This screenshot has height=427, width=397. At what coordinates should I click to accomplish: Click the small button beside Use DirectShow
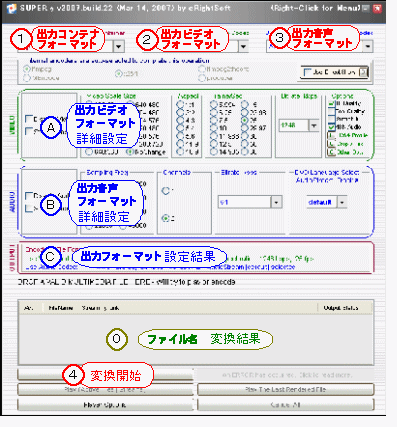(x=363, y=72)
